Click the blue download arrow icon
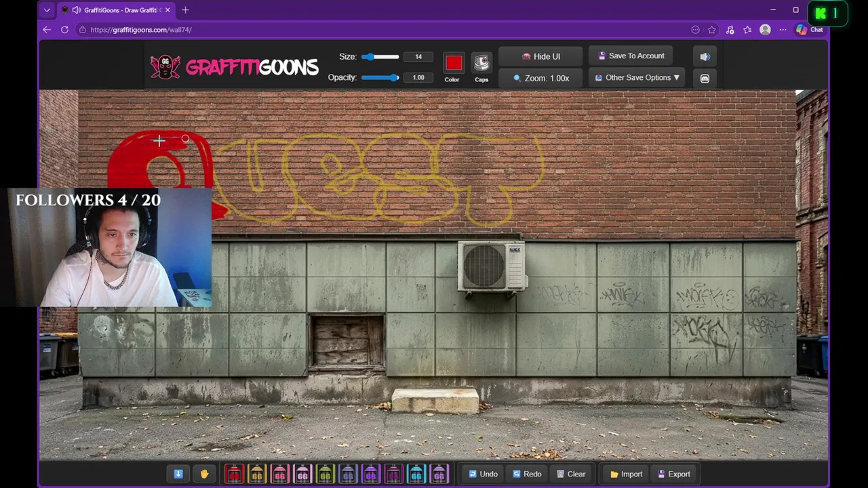Screen dimensions: 868x488 click(x=178, y=474)
